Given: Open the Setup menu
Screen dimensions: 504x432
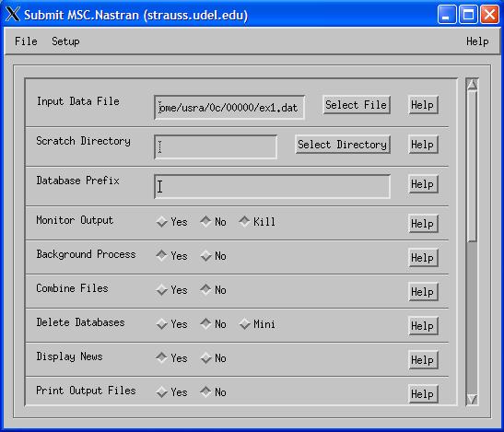Looking at the screenshot, I should click(x=65, y=41).
